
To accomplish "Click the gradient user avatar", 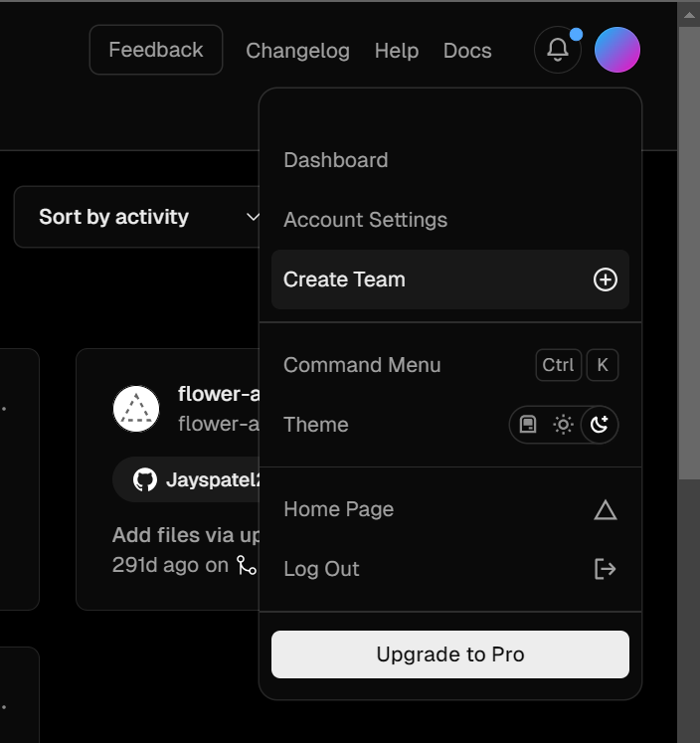I will (x=617, y=50).
